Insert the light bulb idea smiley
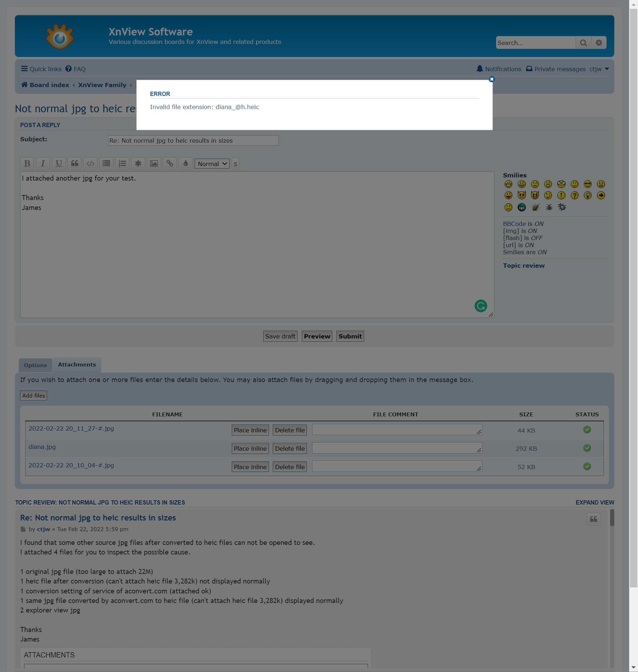This screenshot has height=672, width=638. click(x=588, y=195)
